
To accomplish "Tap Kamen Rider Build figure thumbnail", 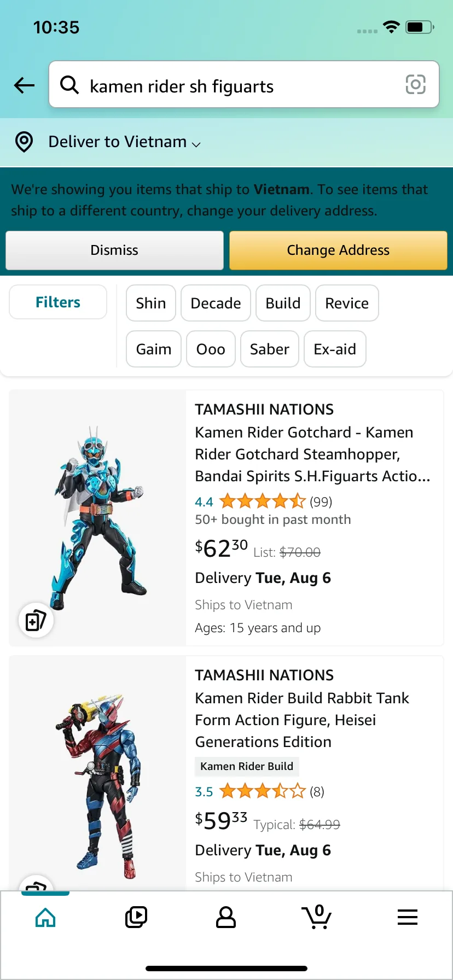I will 98,777.
